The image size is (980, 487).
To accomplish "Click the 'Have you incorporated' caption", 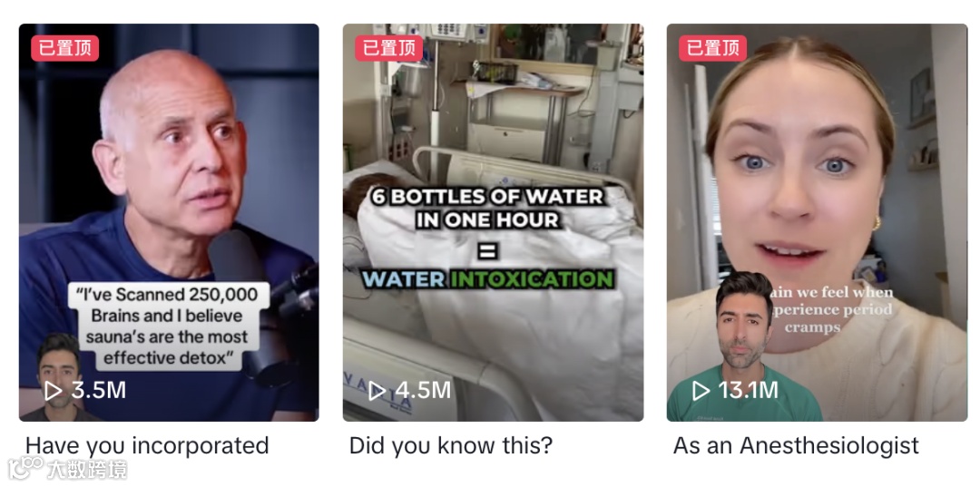I will pos(147,446).
